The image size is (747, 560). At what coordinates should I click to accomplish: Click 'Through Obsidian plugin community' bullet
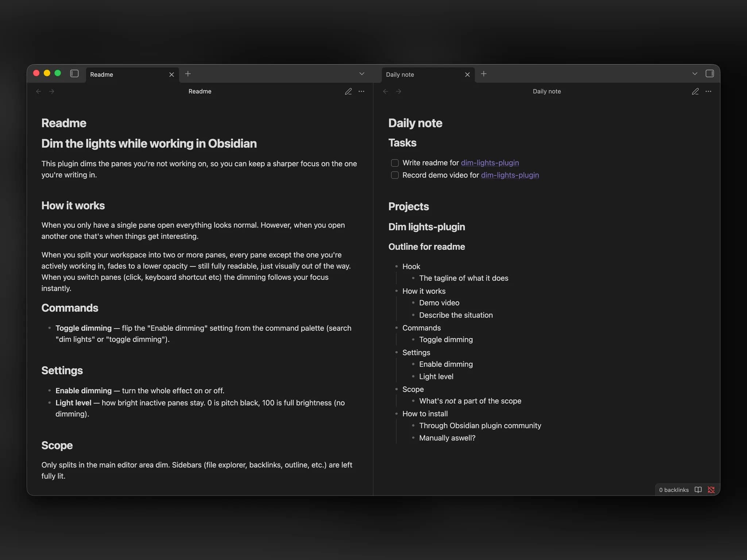tap(480, 426)
